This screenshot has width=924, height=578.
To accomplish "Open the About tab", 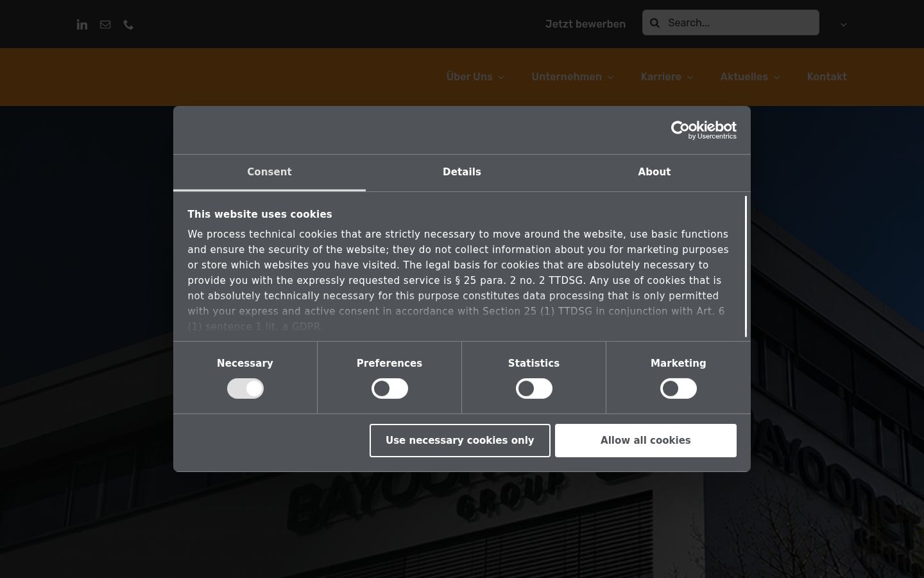I will (x=654, y=172).
